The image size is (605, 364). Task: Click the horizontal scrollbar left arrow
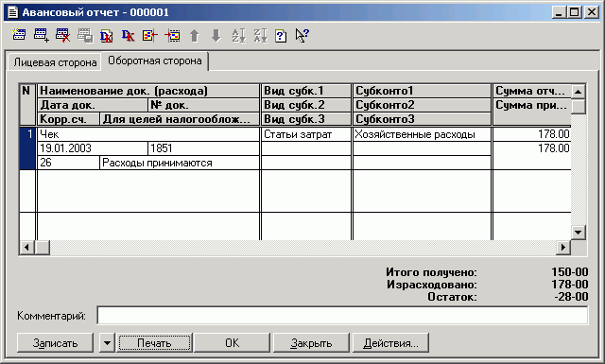(26, 247)
